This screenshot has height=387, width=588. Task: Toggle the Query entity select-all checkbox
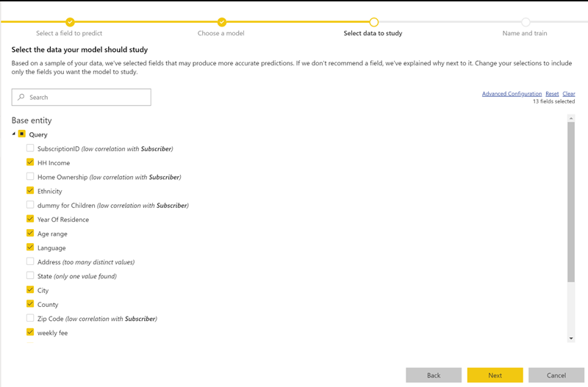[x=22, y=134]
